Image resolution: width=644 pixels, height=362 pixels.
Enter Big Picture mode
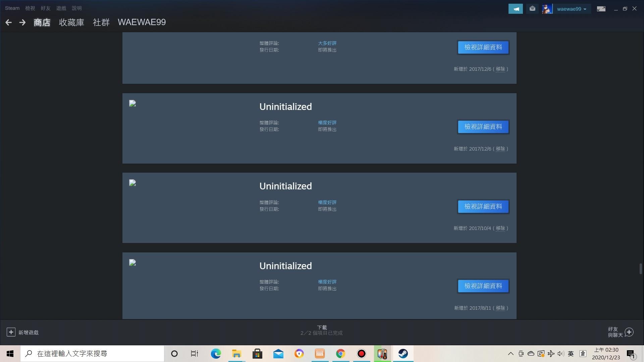601,9
